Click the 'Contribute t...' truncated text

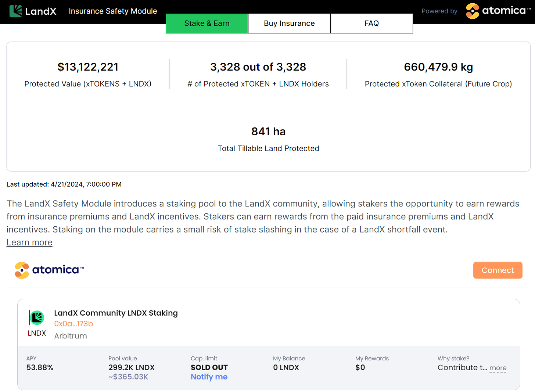click(x=462, y=367)
